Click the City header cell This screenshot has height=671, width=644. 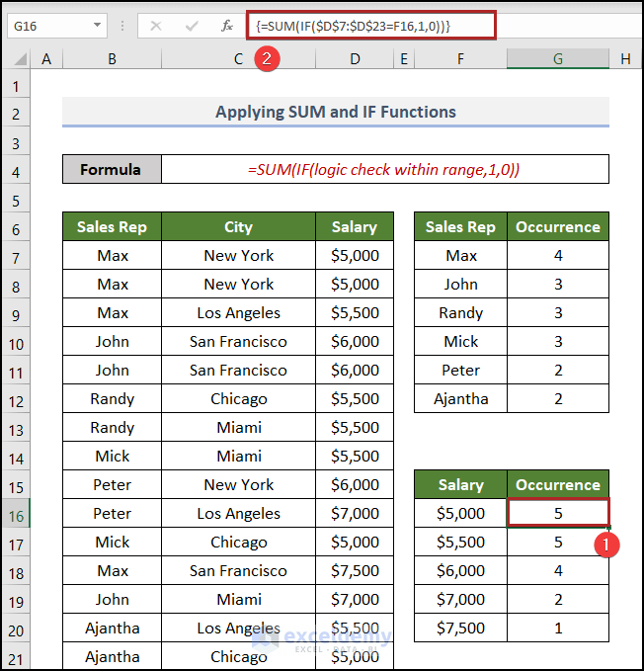(x=238, y=227)
